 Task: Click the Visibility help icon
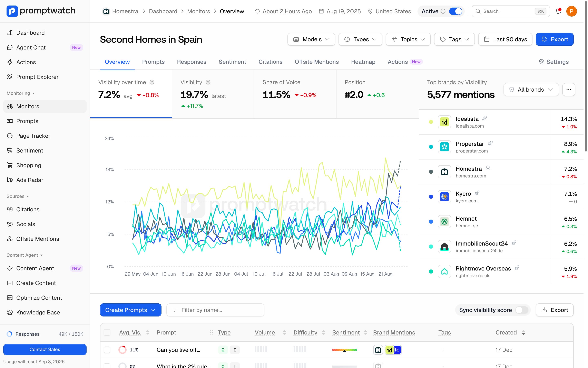pyautogui.click(x=208, y=82)
